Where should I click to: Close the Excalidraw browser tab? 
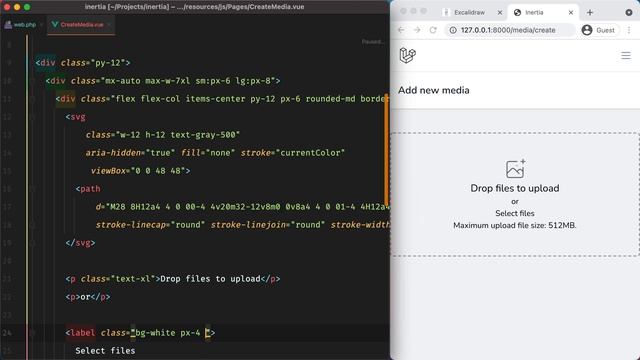click(x=500, y=13)
